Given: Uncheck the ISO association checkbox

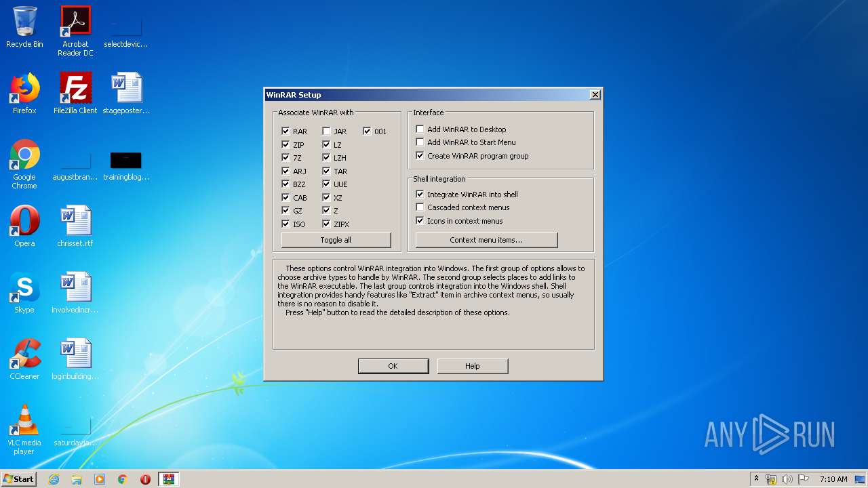Looking at the screenshot, I should pos(285,224).
